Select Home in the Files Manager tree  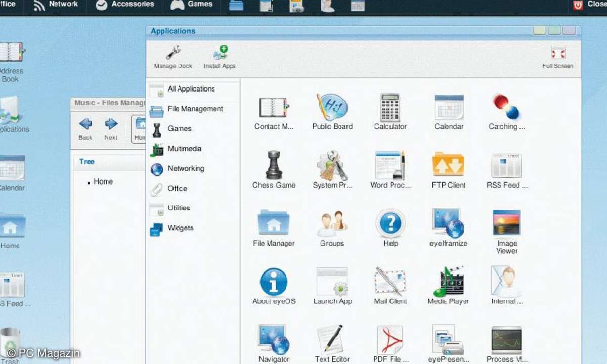click(103, 181)
